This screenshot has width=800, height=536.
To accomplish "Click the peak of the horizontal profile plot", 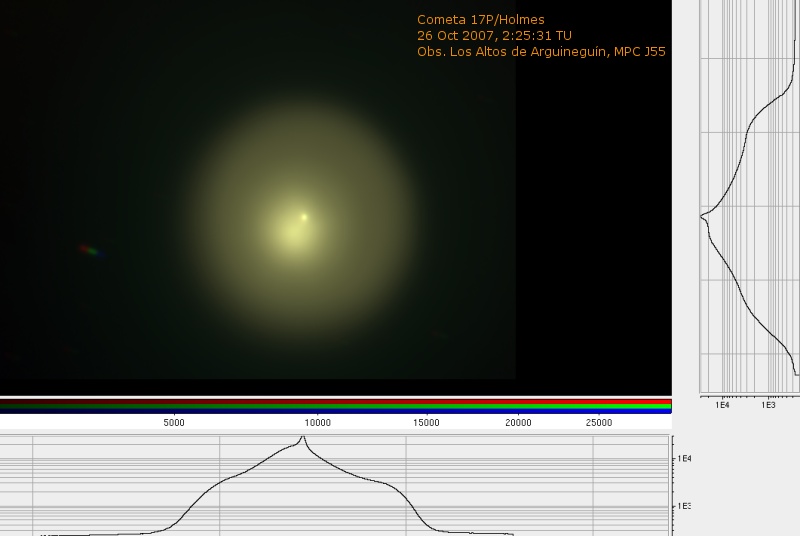I will pyautogui.click(x=303, y=438).
